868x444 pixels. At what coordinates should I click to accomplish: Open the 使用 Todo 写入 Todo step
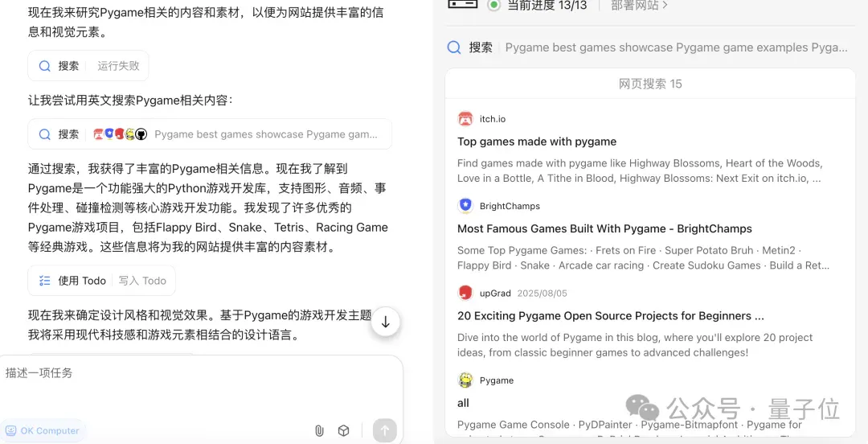click(x=102, y=281)
